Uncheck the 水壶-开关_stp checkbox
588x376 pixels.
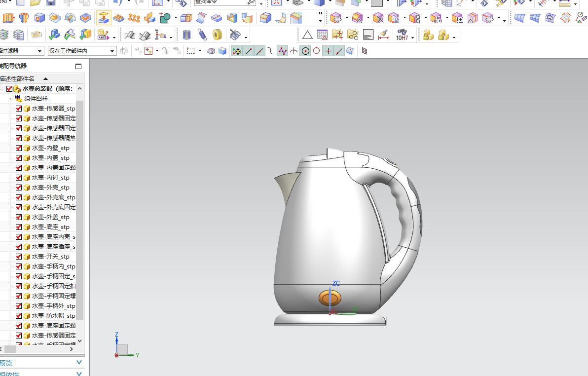point(19,256)
